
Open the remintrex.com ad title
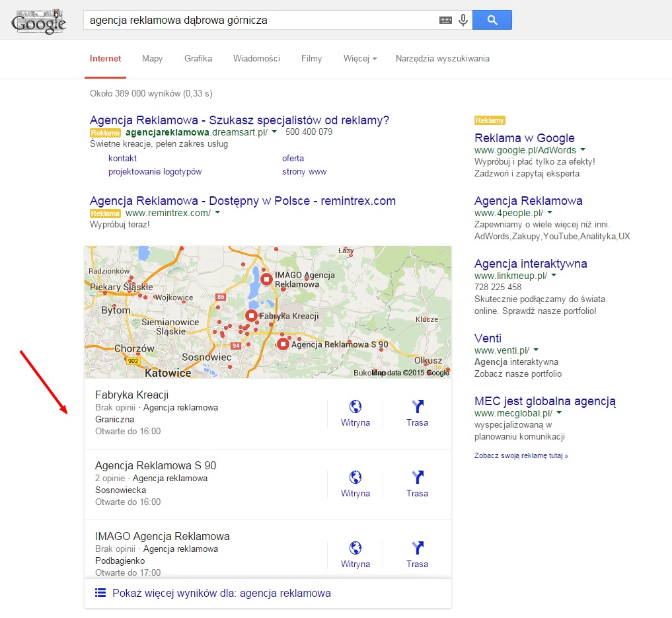(x=243, y=201)
